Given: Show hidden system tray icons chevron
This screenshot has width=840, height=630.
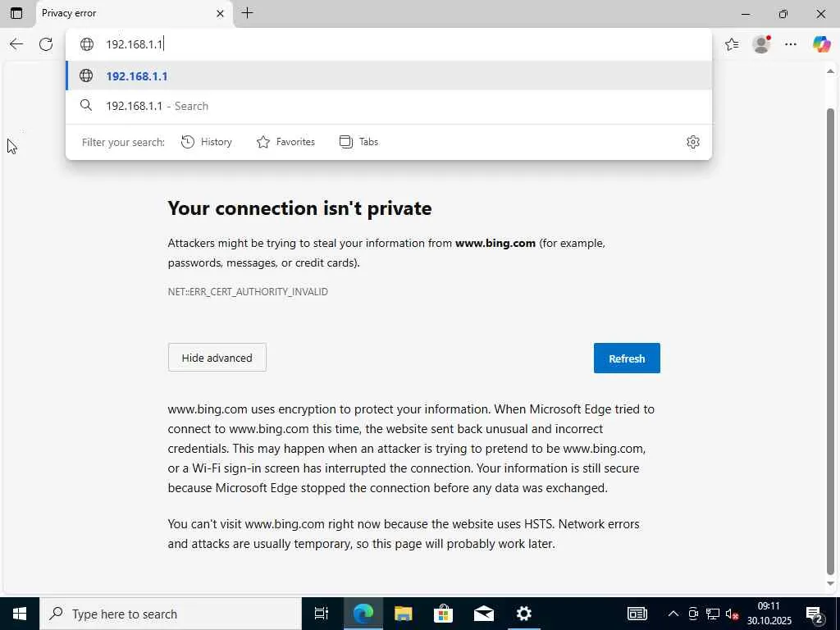Looking at the screenshot, I should [x=673, y=614].
